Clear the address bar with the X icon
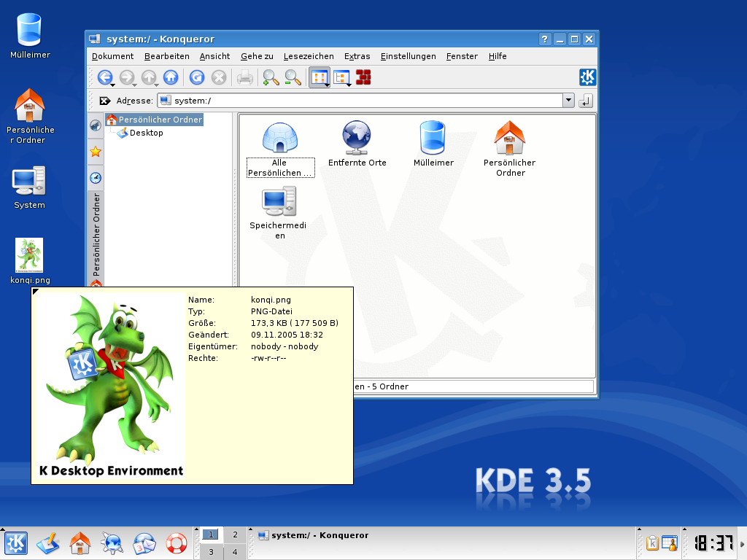This screenshot has height=560, width=747. [x=105, y=101]
